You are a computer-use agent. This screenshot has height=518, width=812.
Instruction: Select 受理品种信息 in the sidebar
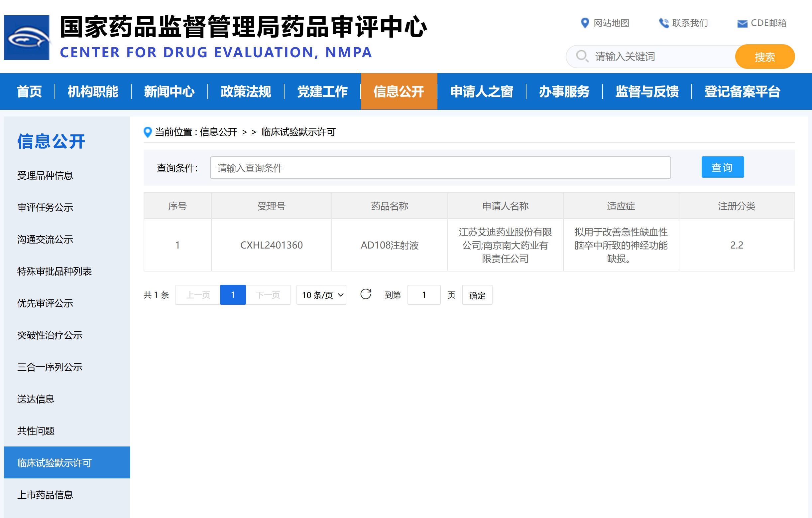click(45, 175)
